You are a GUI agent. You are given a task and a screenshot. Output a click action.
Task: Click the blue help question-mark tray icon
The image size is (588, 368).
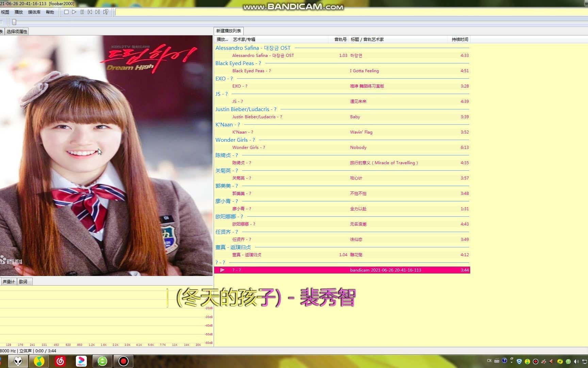tap(505, 361)
